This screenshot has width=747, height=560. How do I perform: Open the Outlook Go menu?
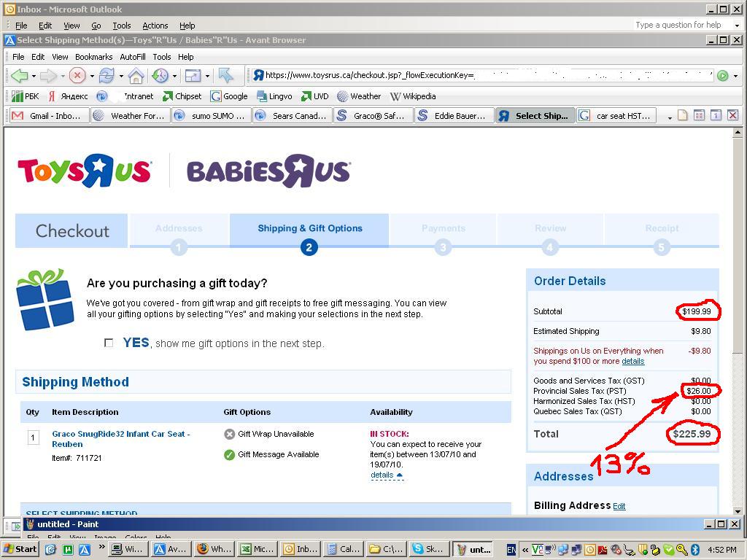coord(96,26)
